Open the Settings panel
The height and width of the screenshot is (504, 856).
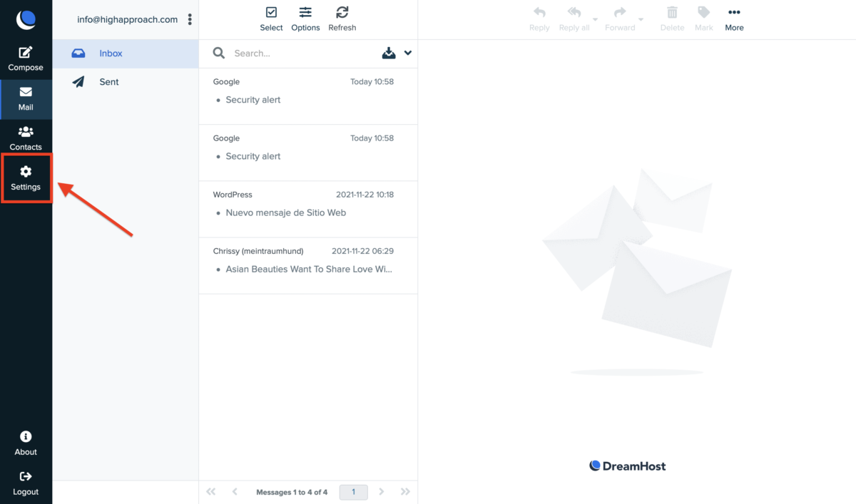coord(26,178)
